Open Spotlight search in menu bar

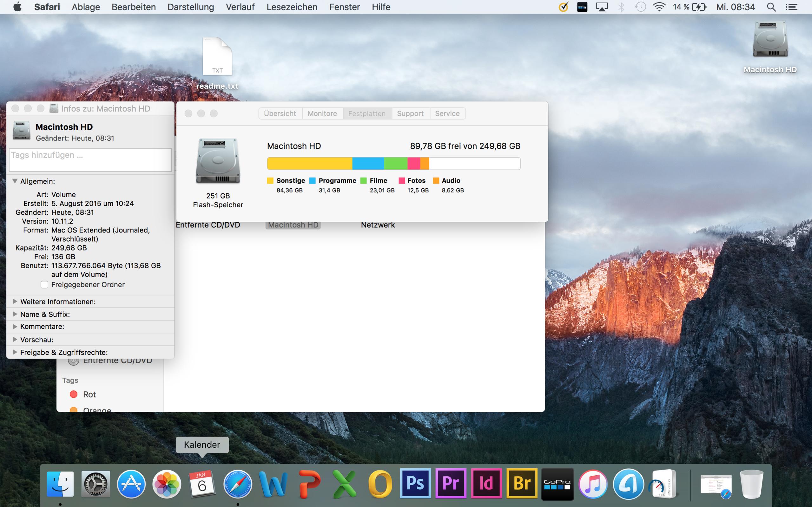pyautogui.click(x=771, y=7)
